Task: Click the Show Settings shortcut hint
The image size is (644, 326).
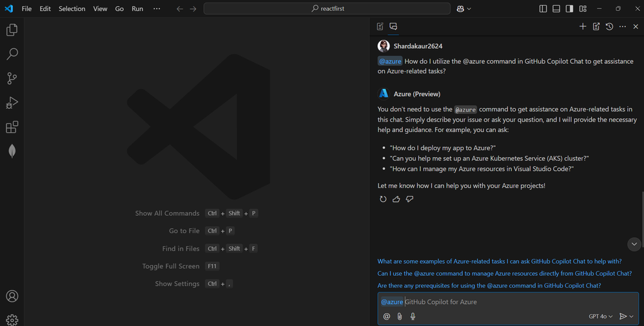Action: (194, 283)
